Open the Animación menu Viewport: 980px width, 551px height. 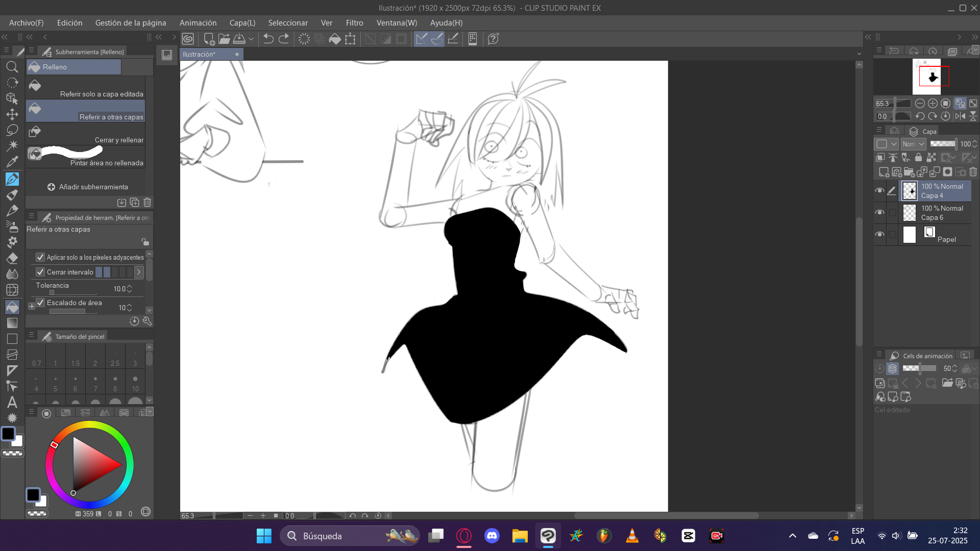(x=198, y=23)
